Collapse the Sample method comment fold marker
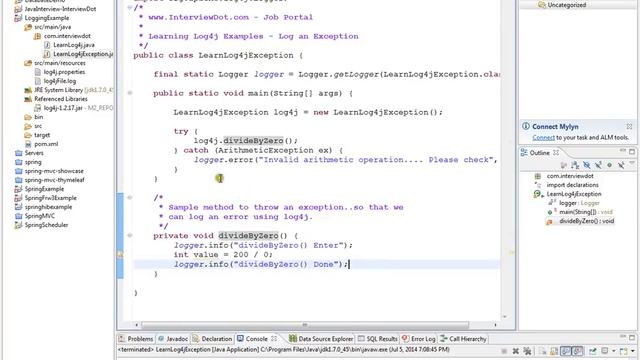Screen dimensions: 640x360 coord(129,198)
